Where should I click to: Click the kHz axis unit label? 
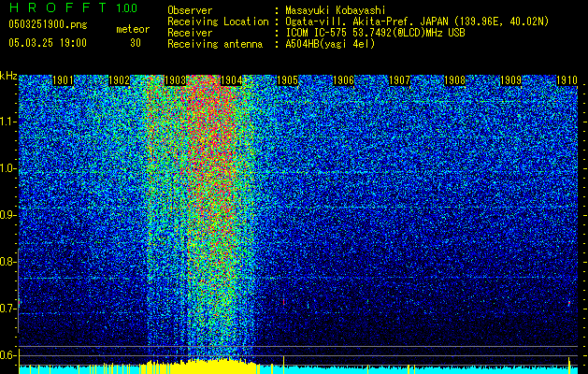pyautogui.click(x=8, y=76)
